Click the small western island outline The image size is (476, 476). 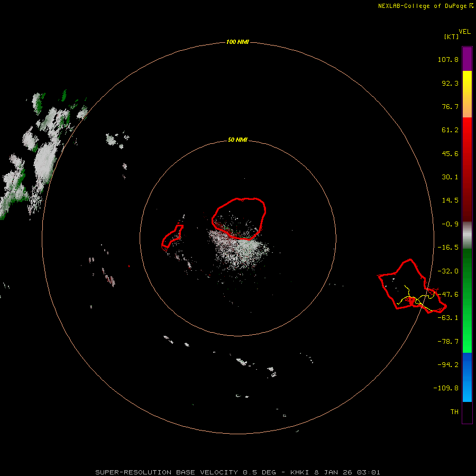[x=172, y=237]
